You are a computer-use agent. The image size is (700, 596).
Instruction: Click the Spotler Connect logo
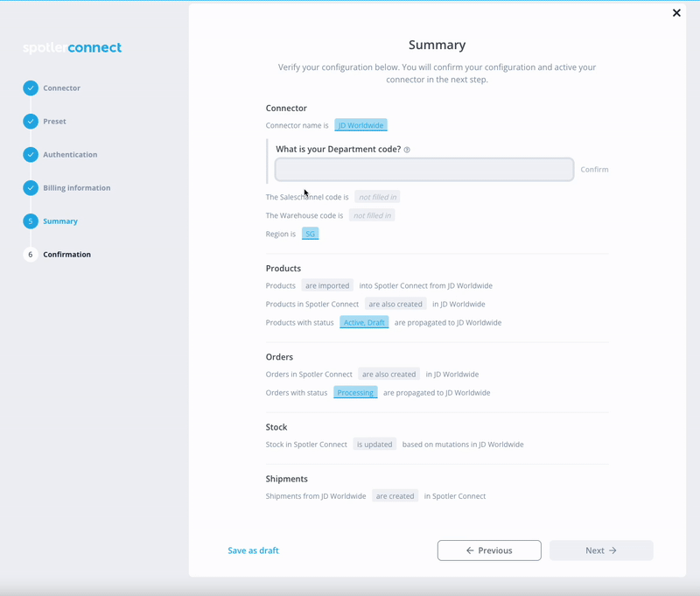coord(72,47)
